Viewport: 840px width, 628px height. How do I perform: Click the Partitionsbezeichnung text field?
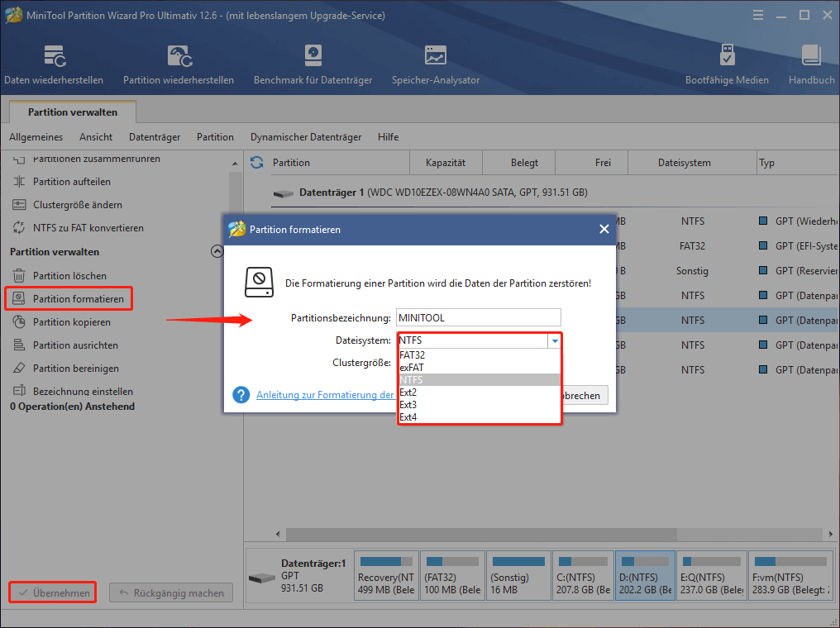click(x=478, y=317)
